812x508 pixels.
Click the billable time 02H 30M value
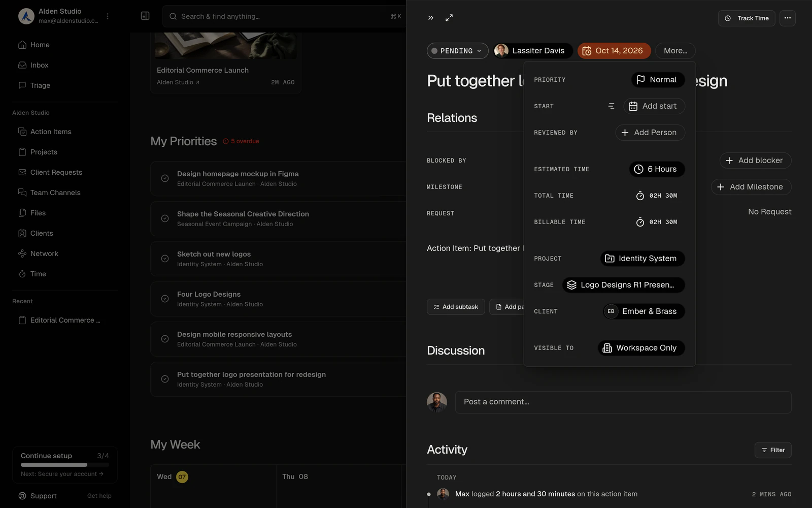pyautogui.click(x=657, y=222)
